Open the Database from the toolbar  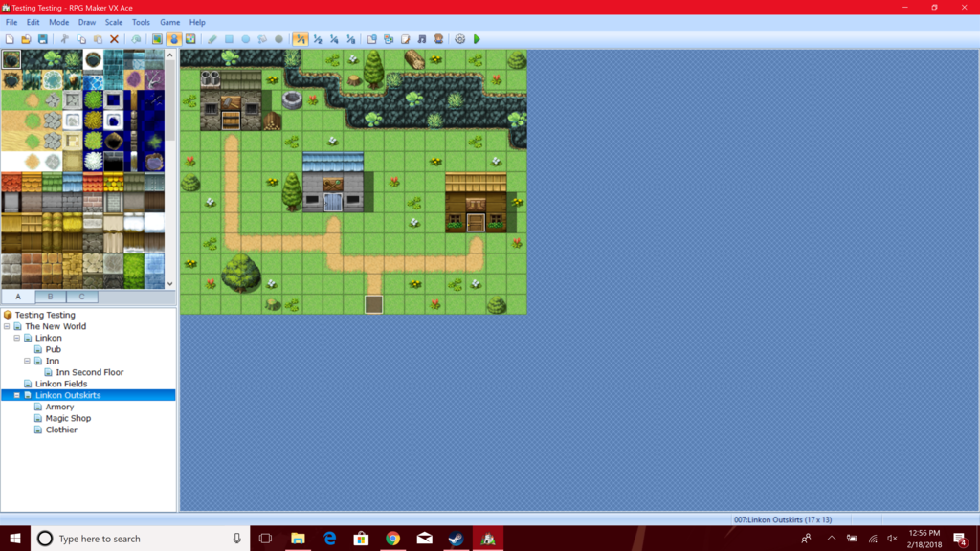372,39
